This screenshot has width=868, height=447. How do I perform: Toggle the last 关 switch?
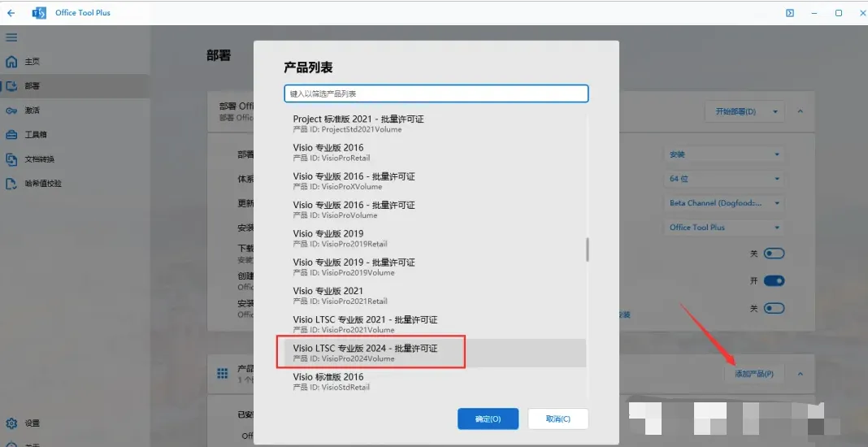click(x=774, y=308)
